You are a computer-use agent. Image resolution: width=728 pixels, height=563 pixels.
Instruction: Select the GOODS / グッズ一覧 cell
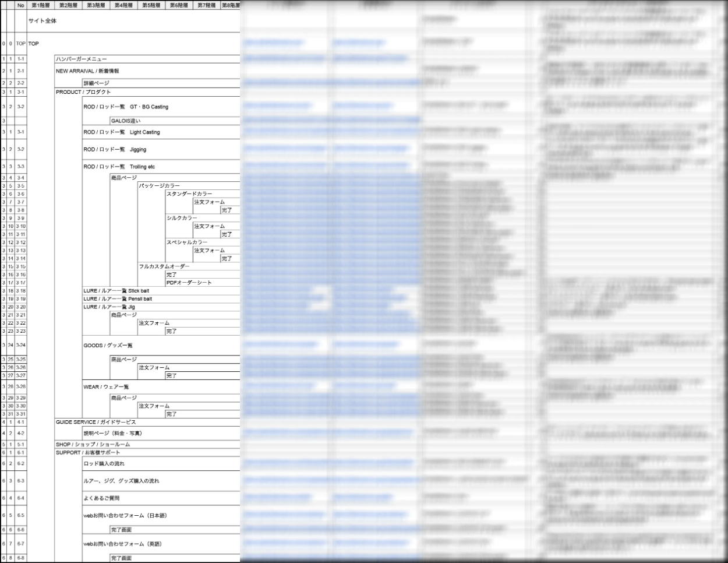click(x=161, y=345)
